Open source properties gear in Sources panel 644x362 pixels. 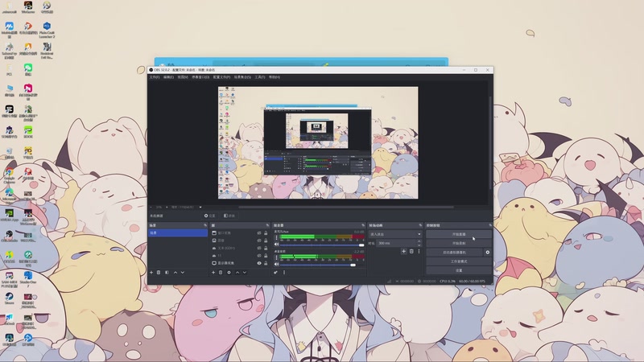[x=229, y=273]
